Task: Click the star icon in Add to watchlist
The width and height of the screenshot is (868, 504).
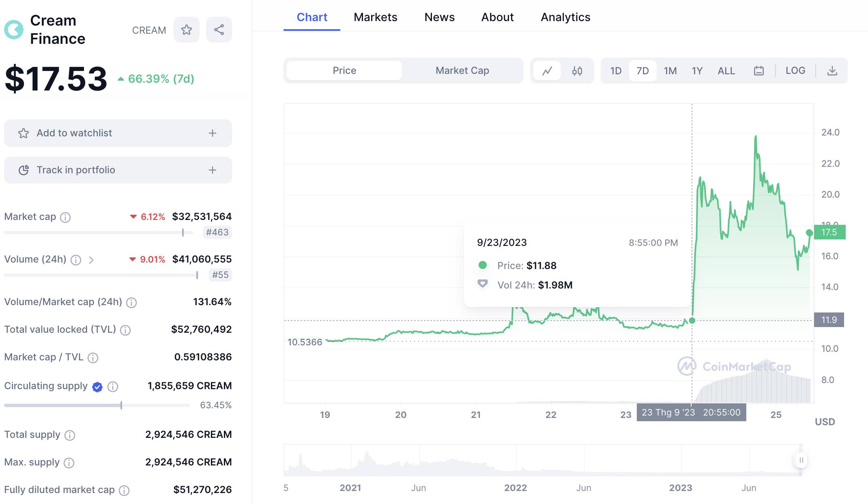Action: pos(24,133)
